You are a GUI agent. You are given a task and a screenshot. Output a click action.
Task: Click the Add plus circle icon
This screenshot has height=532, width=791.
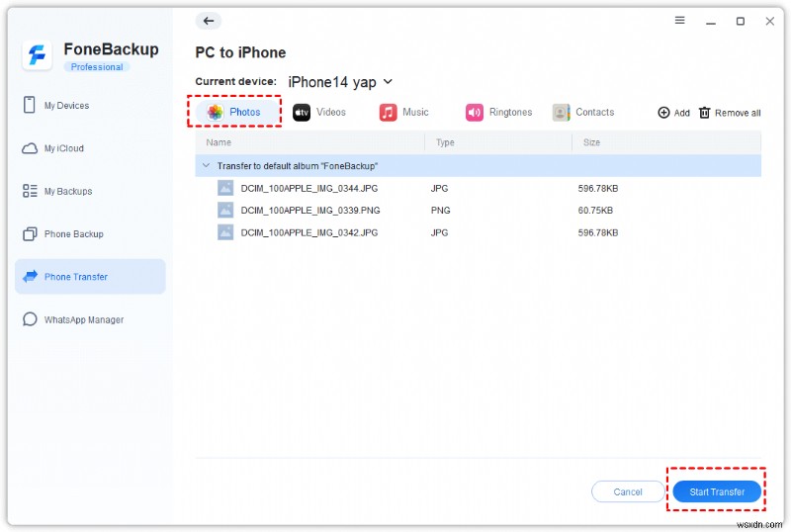tap(663, 113)
